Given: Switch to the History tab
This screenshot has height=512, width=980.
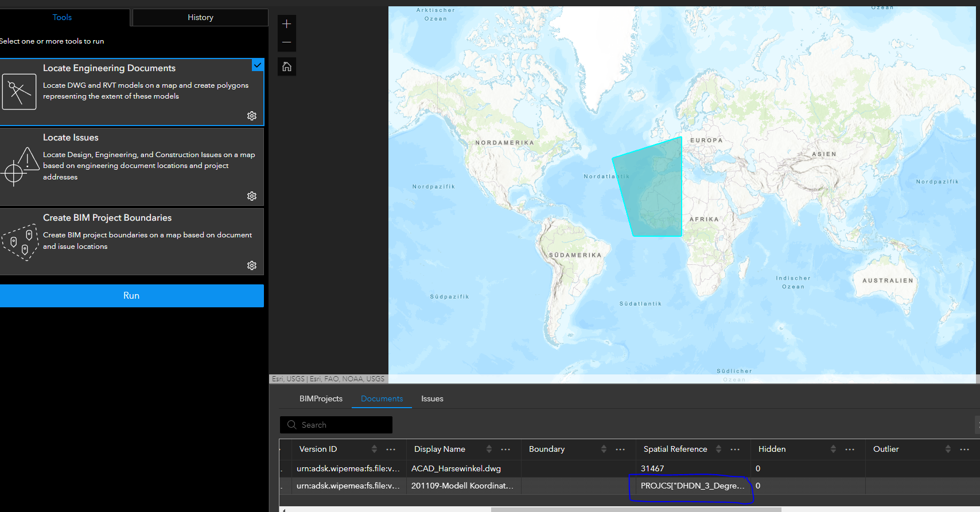Looking at the screenshot, I should tap(200, 17).
